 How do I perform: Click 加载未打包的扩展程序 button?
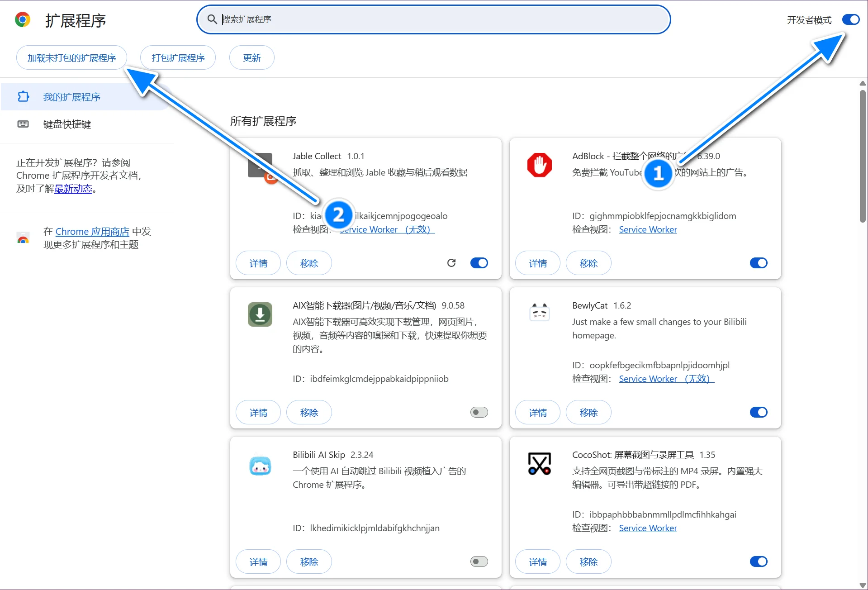71,57
